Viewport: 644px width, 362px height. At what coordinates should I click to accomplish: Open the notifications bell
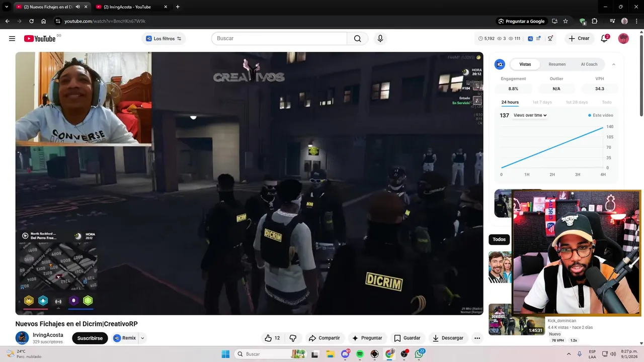604,39
